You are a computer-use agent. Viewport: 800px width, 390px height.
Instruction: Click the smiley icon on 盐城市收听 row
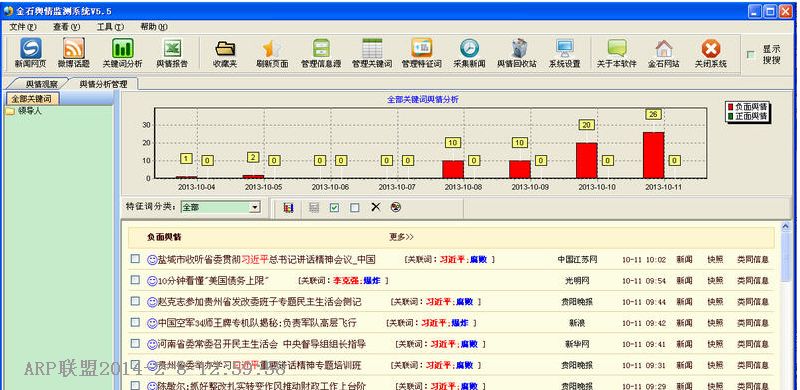click(x=152, y=259)
